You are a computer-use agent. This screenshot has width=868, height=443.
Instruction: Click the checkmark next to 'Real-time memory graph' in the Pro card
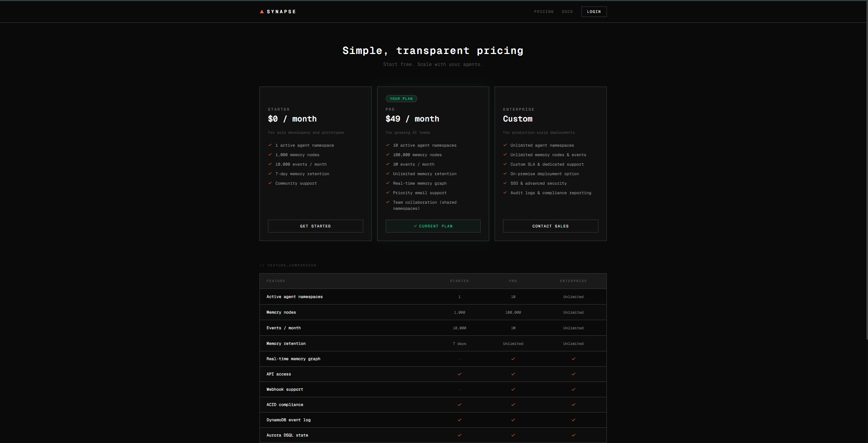tap(388, 183)
